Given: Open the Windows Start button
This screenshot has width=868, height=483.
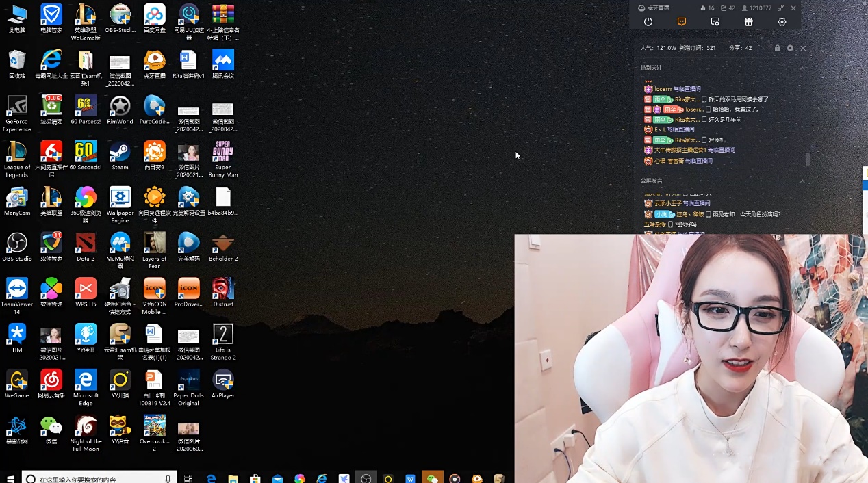Looking at the screenshot, I should click(x=10, y=478).
